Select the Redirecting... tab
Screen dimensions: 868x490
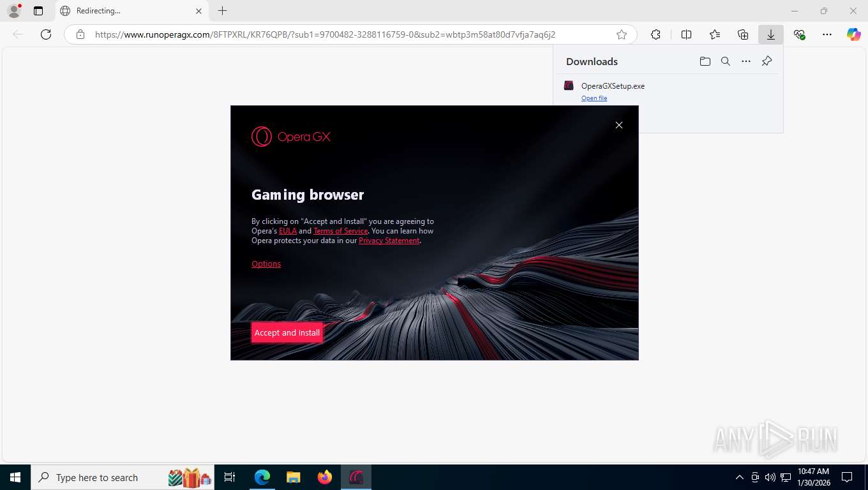pos(132,11)
